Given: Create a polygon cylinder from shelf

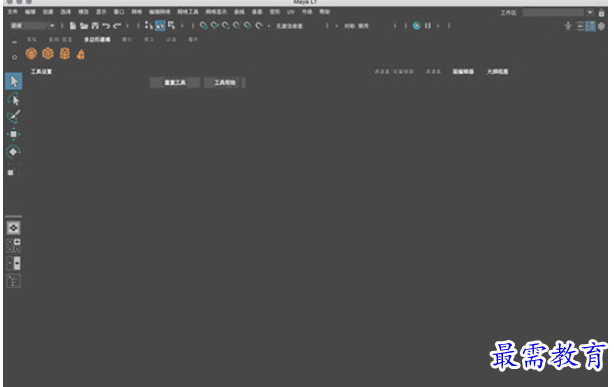Looking at the screenshot, I should tap(65, 53).
